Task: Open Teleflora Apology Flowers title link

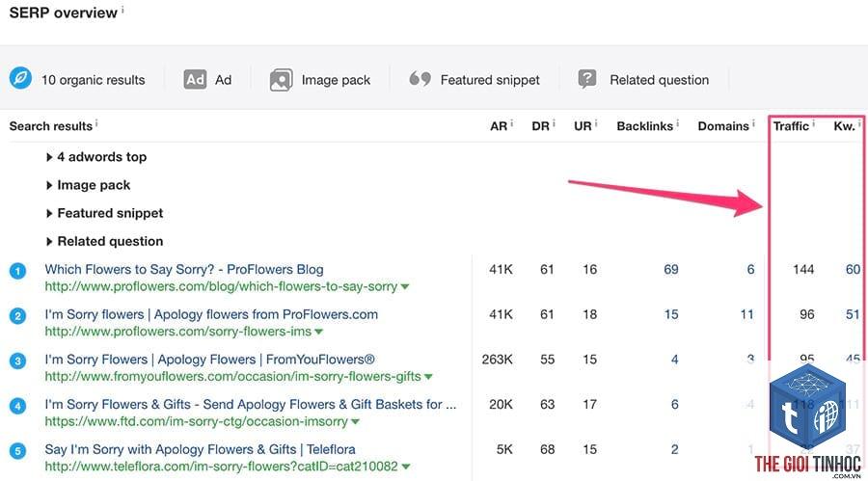Action: (201, 449)
